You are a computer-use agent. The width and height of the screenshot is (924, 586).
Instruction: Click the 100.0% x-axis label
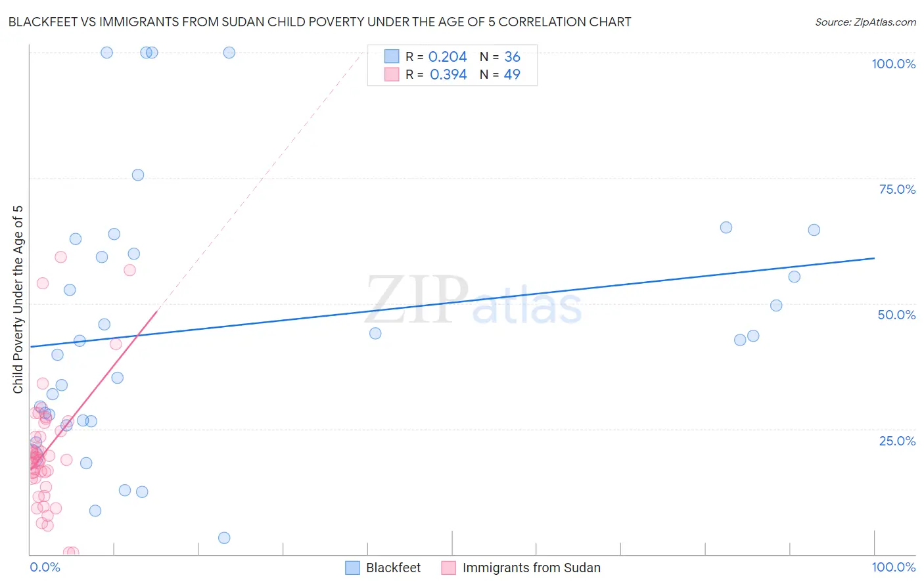893,567
